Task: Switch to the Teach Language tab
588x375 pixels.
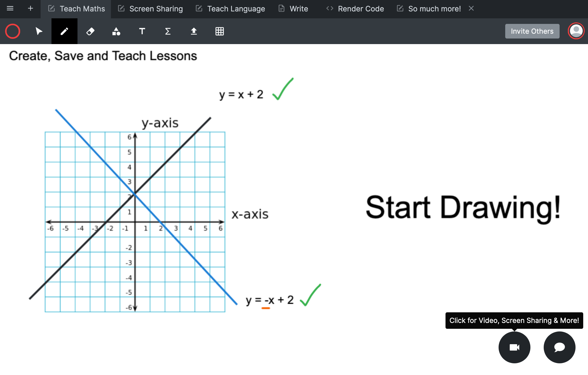Action: point(230,9)
